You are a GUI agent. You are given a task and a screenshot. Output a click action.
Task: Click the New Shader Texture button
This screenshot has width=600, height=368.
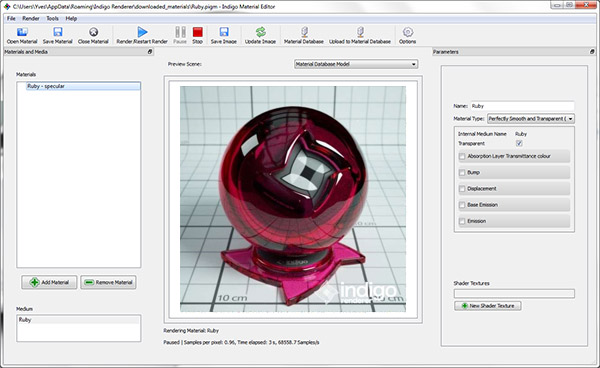[488, 306]
